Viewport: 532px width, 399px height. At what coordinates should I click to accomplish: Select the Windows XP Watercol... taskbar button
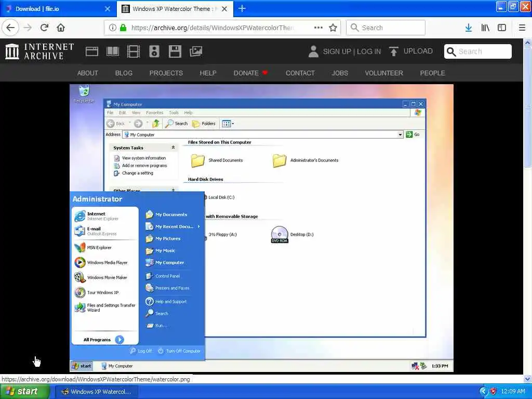pos(97,392)
